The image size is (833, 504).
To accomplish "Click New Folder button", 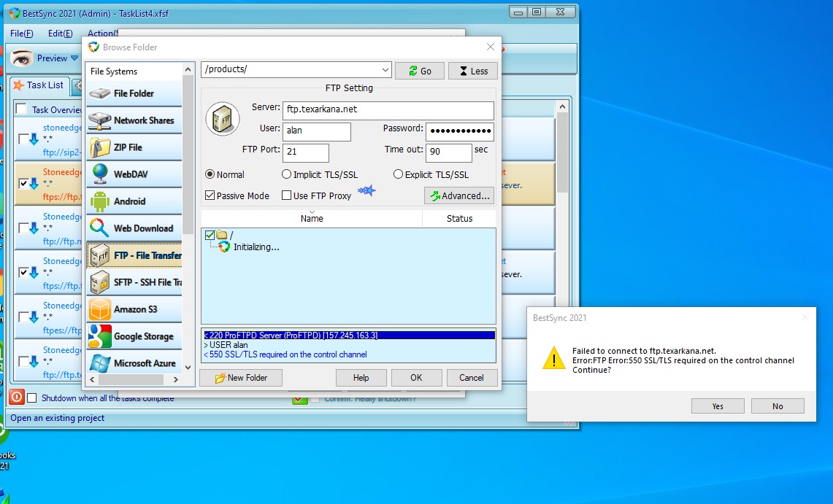I will 241,378.
